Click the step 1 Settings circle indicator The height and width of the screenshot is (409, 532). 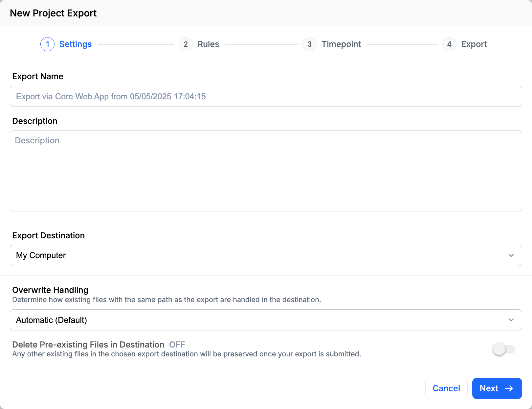pos(47,44)
